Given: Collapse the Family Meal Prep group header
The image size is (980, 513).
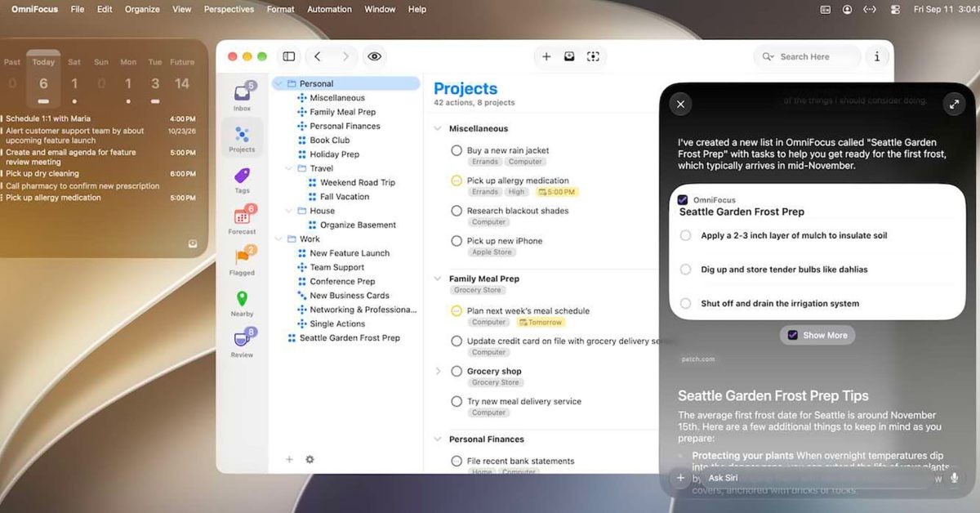Looking at the screenshot, I should 438,279.
